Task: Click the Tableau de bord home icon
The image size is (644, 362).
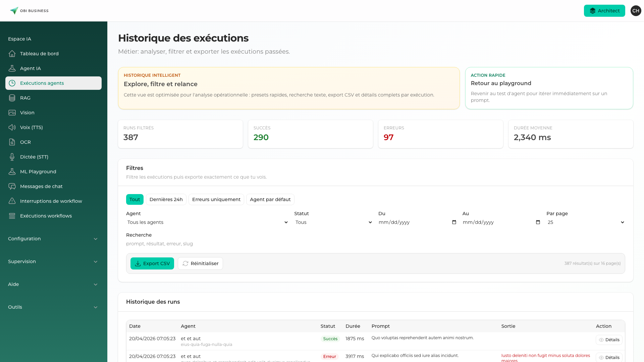Action: click(x=12, y=54)
